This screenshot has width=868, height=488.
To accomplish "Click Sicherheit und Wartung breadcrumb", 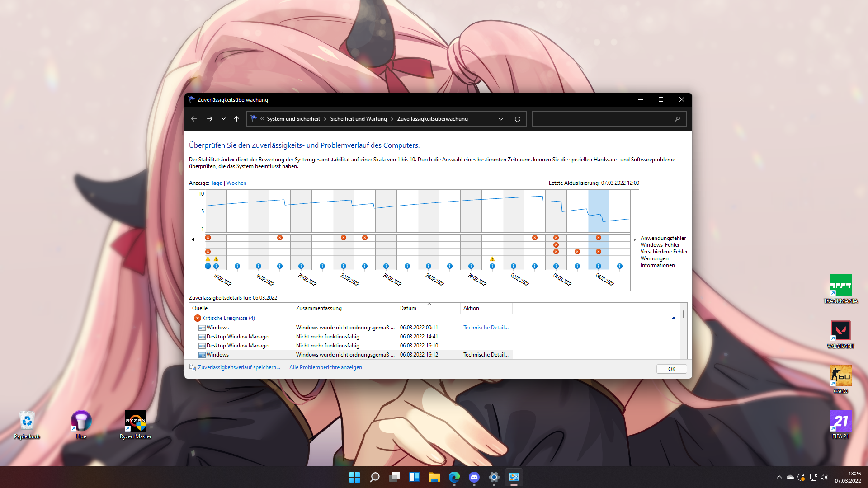I will pyautogui.click(x=359, y=119).
